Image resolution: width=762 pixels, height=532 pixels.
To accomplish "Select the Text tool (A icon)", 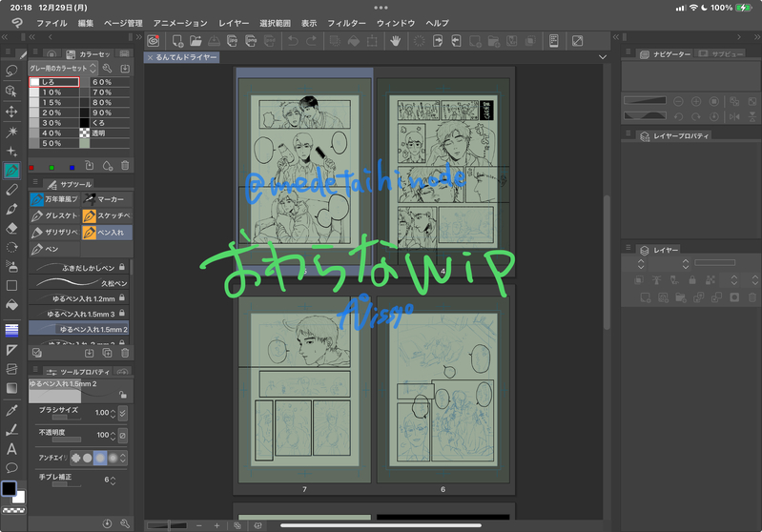I will [11, 449].
